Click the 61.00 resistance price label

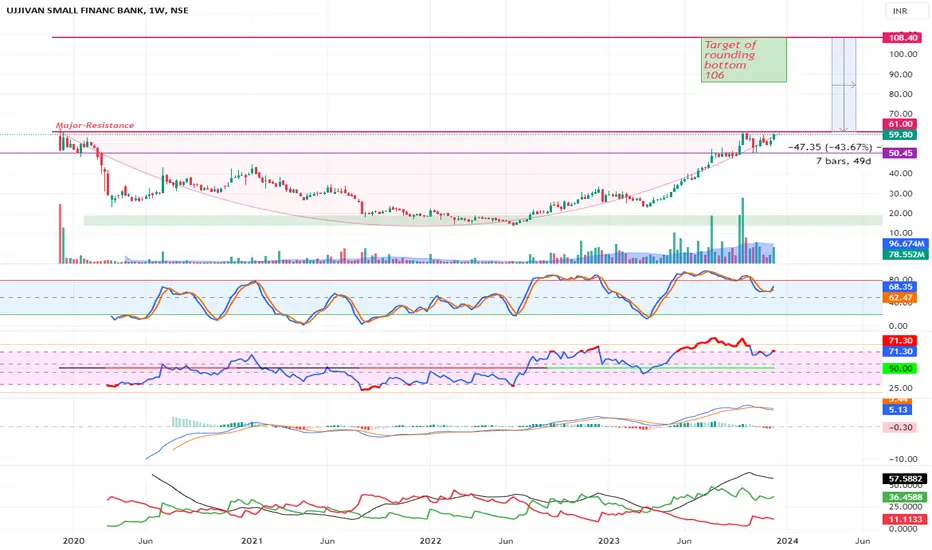900,124
